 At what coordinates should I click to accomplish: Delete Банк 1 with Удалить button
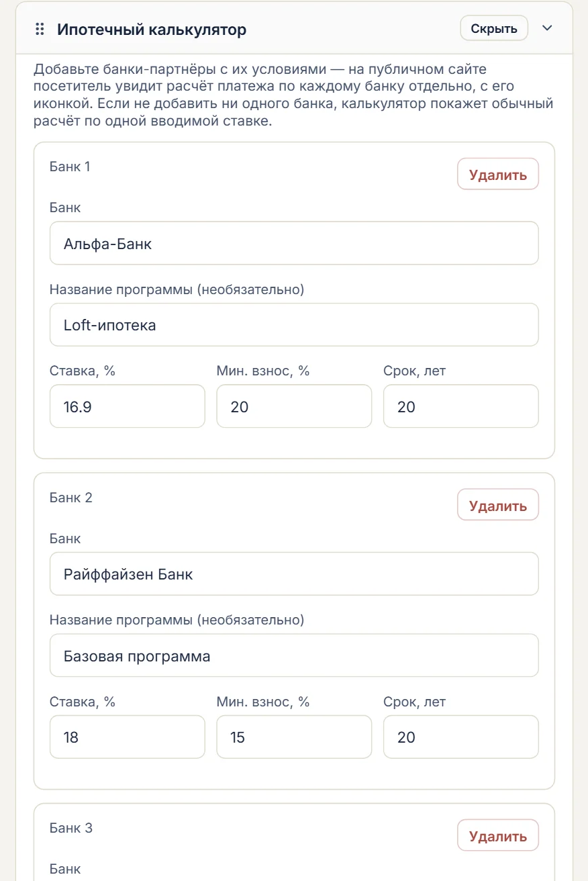click(x=498, y=175)
